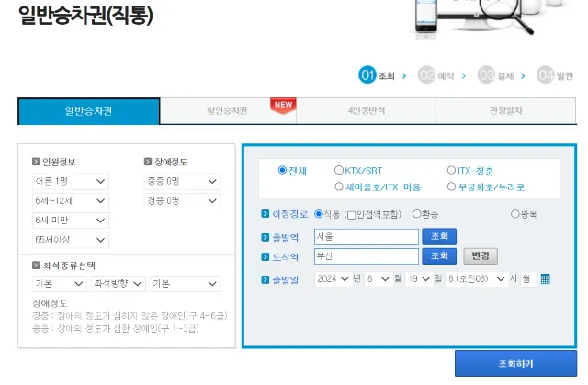Click 조회 button beside 출발역 서울
The width and height of the screenshot is (588, 385).
click(438, 236)
